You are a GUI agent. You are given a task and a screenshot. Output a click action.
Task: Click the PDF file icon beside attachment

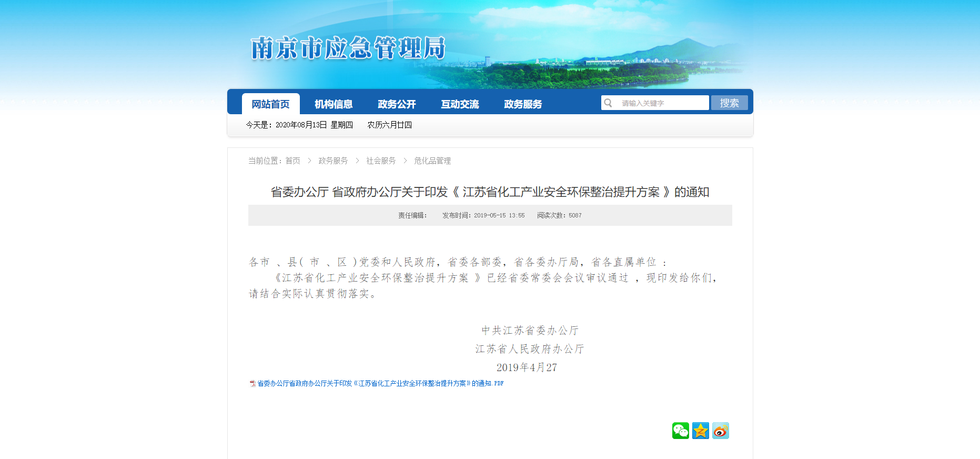pos(252,384)
